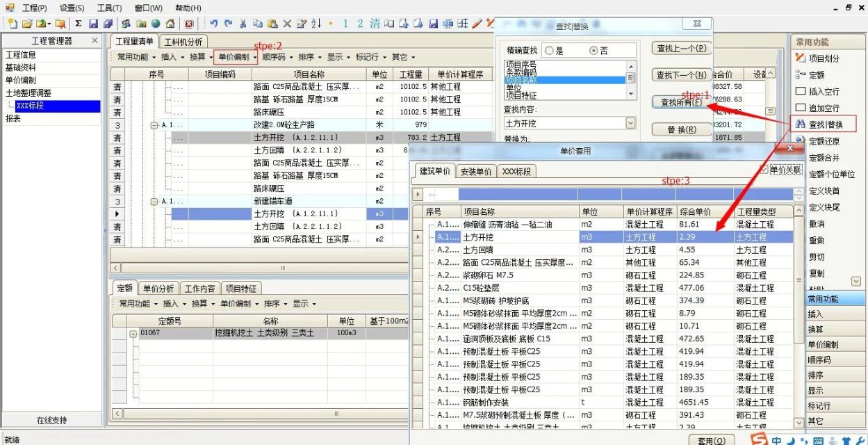Click 插入空行 in the side panel
Viewport: 868px width, 445px height.
(x=818, y=91)
